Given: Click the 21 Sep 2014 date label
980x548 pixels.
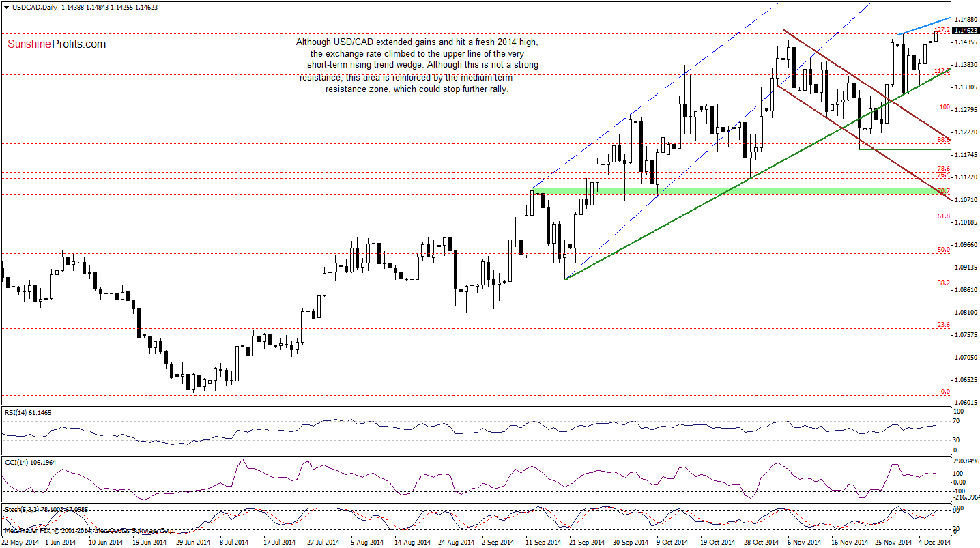Looking at the screenshot, I should (x=588, y=543).
